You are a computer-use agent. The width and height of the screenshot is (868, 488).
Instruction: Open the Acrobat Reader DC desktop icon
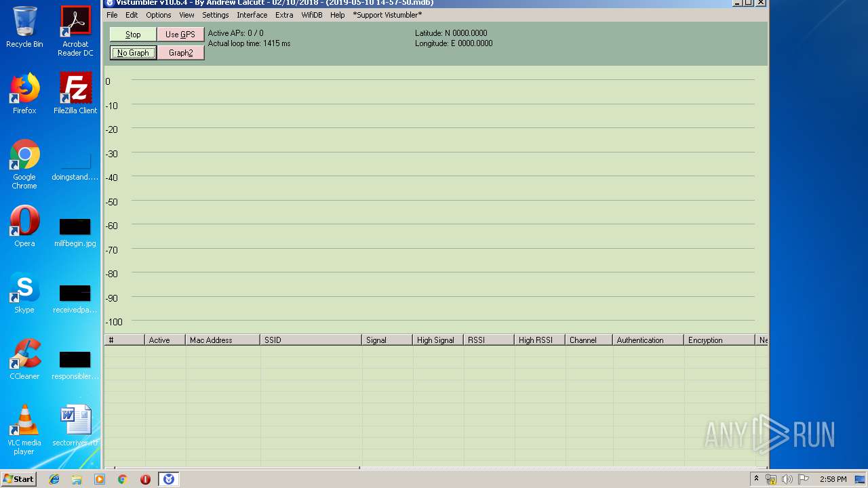(x=75, y=31)
